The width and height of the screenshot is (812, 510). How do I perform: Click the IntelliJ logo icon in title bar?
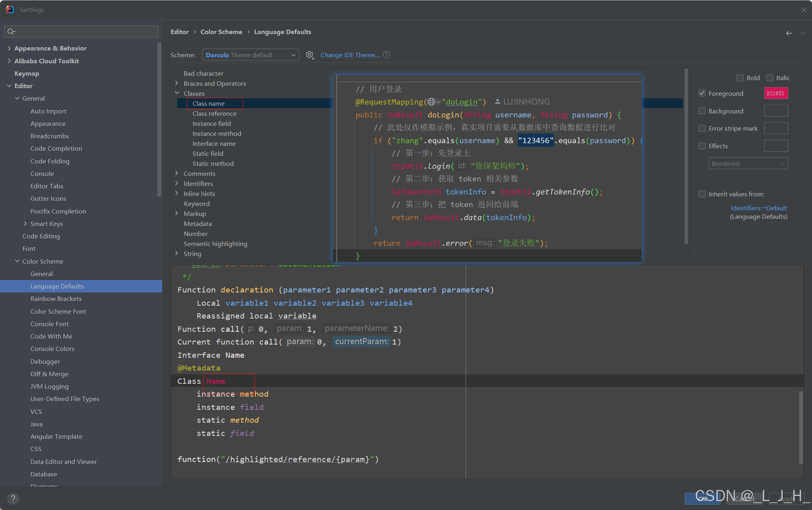[x=10, y=10]
